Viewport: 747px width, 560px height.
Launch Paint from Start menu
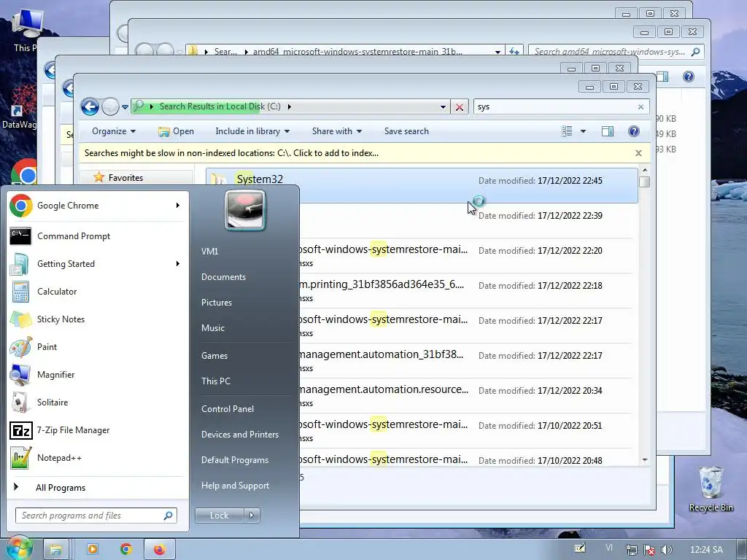point(97,346)
